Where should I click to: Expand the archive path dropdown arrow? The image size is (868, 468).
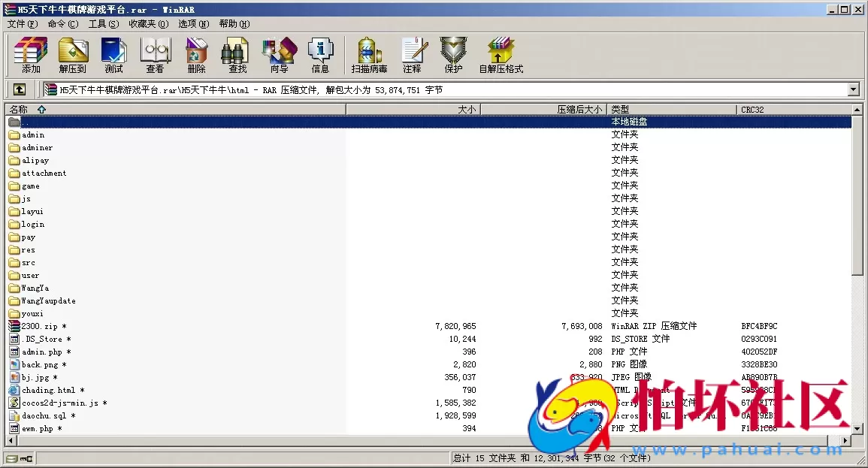click(853, 90)
